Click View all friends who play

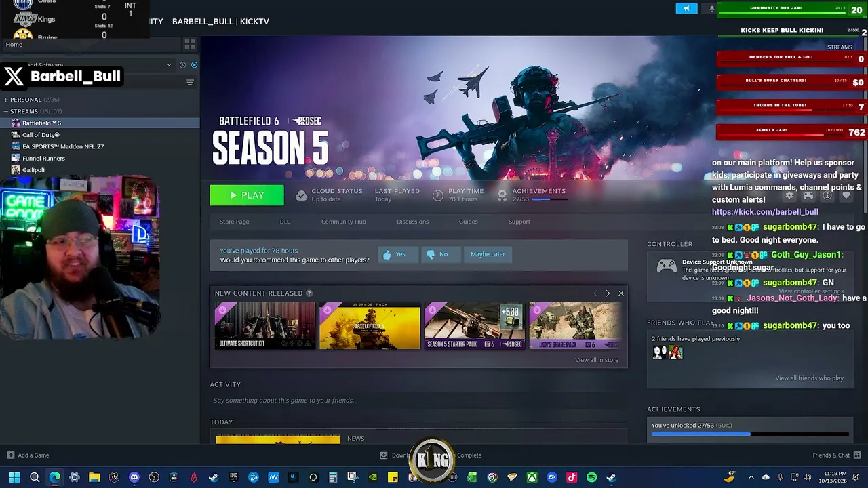809,378
